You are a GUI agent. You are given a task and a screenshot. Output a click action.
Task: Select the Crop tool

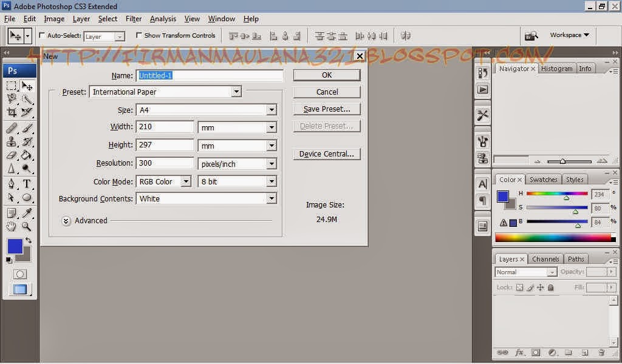click(x=12, y=112)
